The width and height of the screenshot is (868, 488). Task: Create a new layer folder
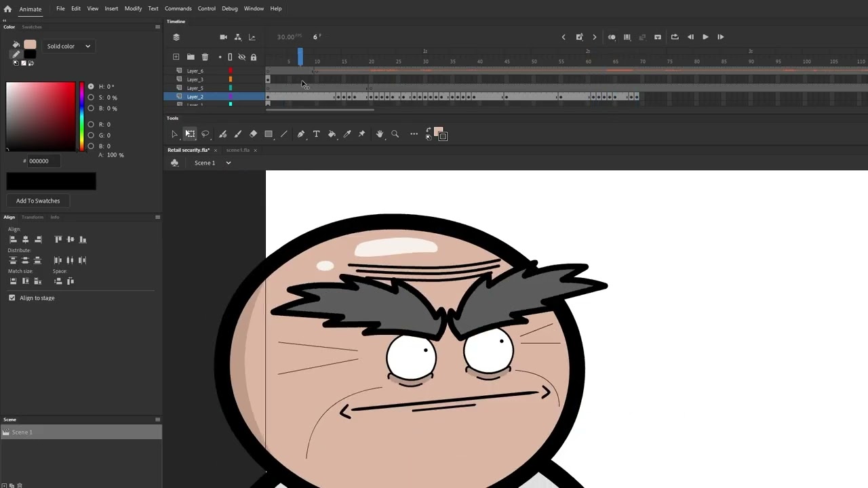click(191, 57)
